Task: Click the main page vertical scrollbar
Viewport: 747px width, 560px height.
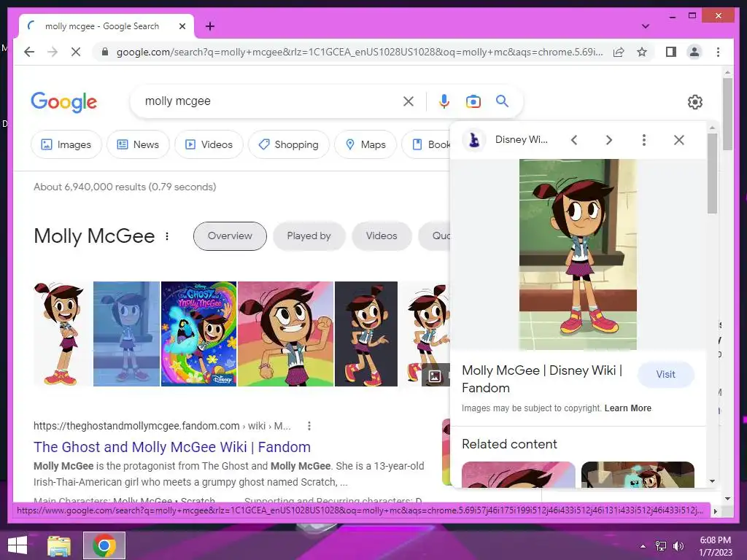Action: coord(727,114)
